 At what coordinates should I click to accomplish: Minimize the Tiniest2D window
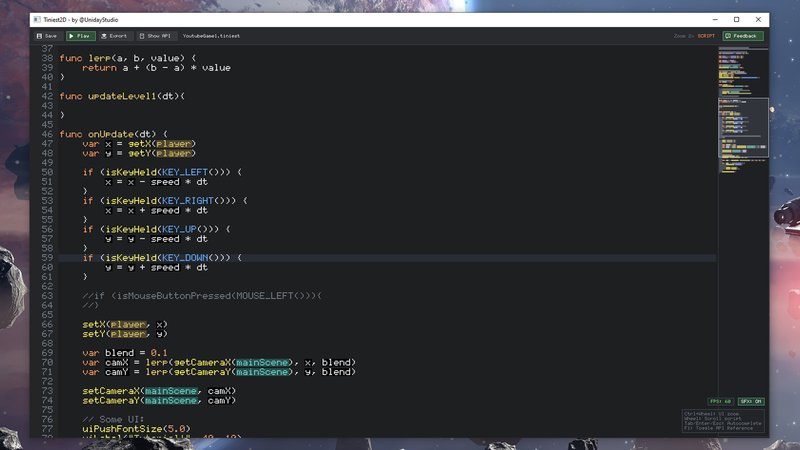[715, 19]
